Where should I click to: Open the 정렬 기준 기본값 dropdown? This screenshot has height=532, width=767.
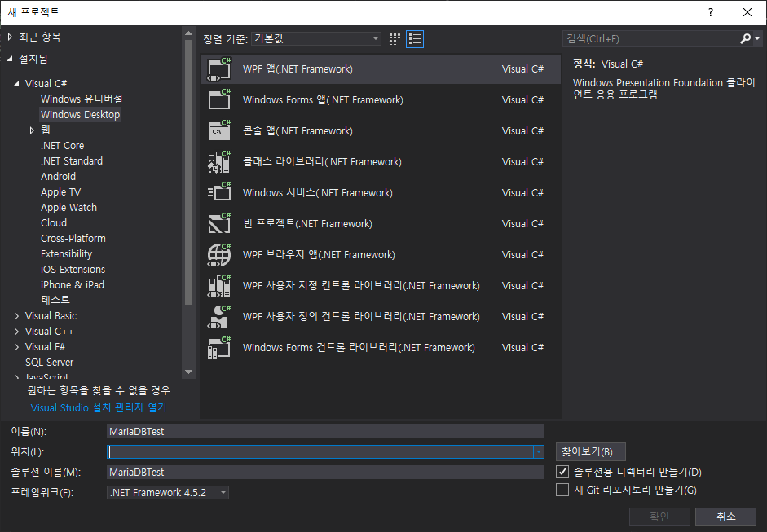pos(316,38)
